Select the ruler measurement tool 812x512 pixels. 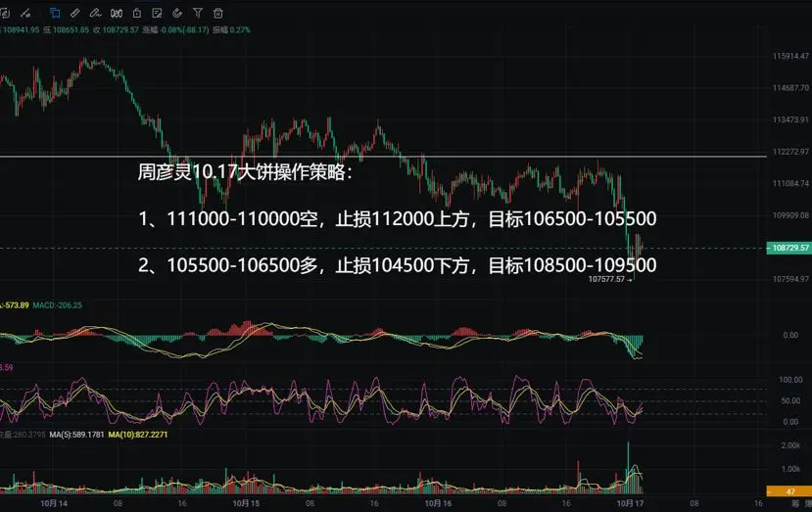pos(75,13)
